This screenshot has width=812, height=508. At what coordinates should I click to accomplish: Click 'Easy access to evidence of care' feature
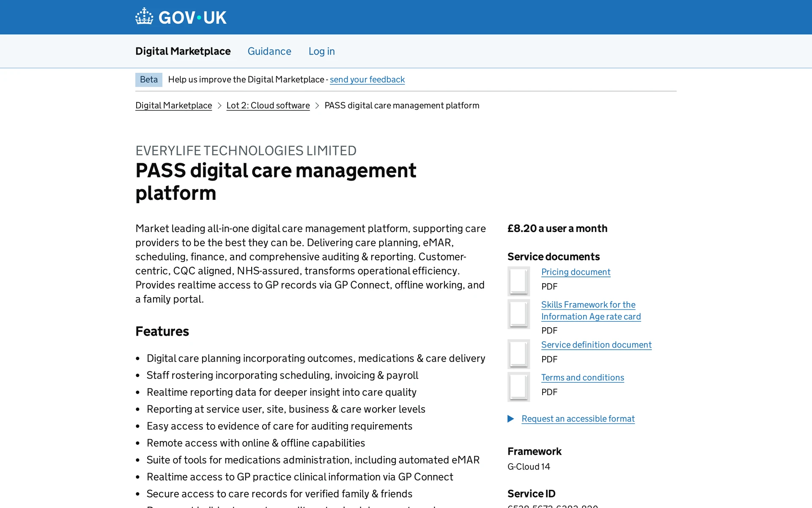279,426
